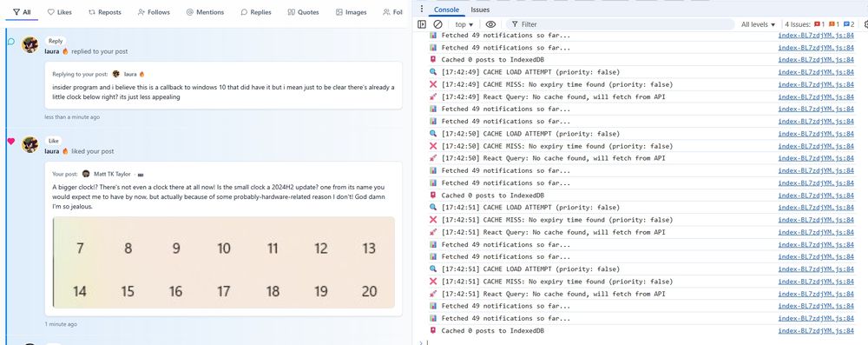Expand the All levels log dropdown
Screen dimensions: 868x345
(758, 24)
